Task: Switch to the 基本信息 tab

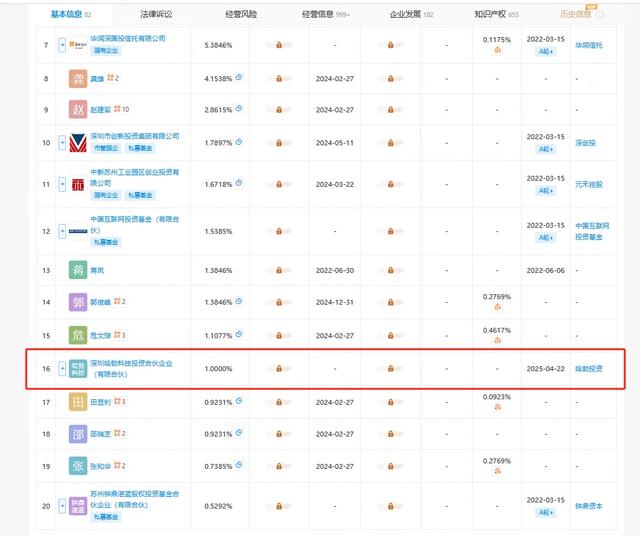Action: pyautogui.click(x=71, y=14)
